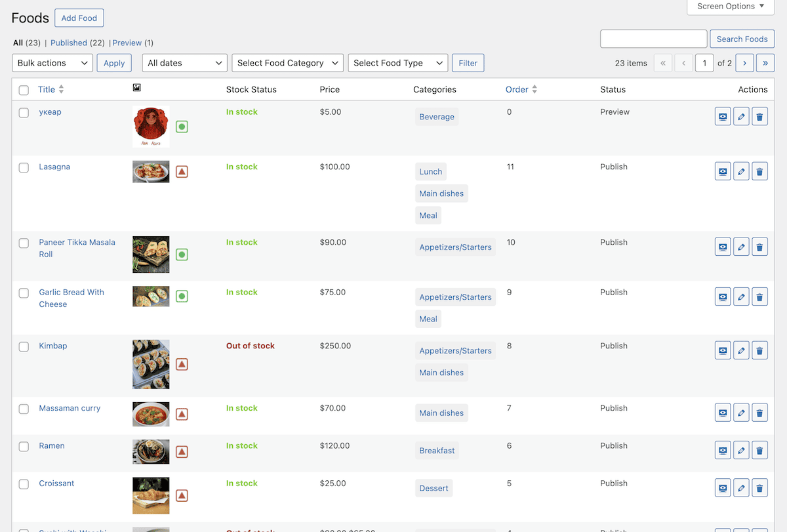The width and height of the screenshot is (787, 532).
Task: Click the red non-veg icon for Kimbap
Action: click(182, 364)
